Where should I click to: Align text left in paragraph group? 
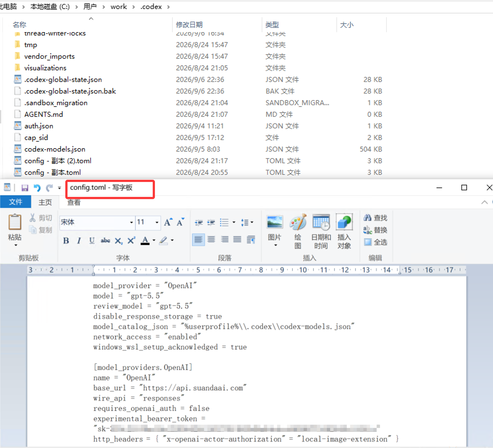pyautogui.click(x=198, y=239)
